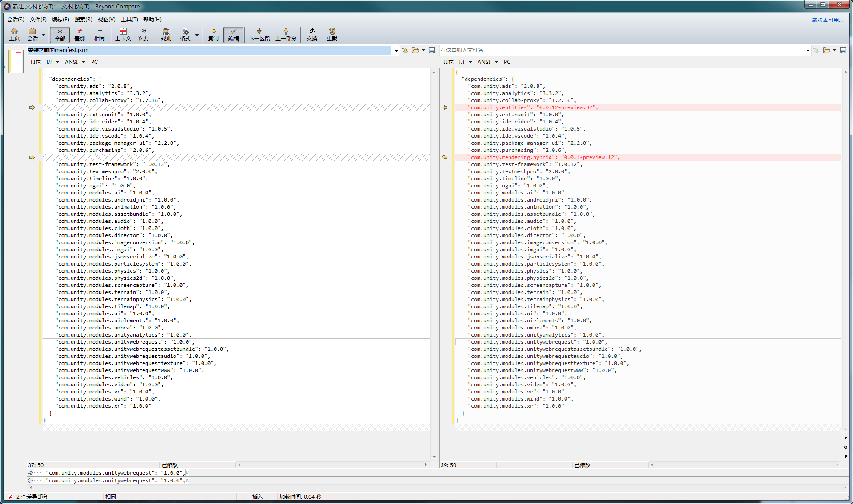Click the left pane vertical scrollbar
Image resolution: width=853 pixels, height=504 pixels.
434,264
